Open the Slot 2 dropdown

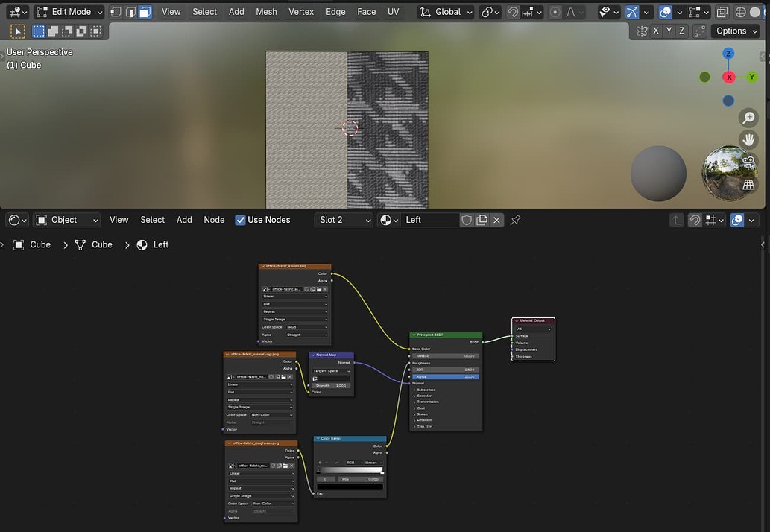tap(344, 220)
